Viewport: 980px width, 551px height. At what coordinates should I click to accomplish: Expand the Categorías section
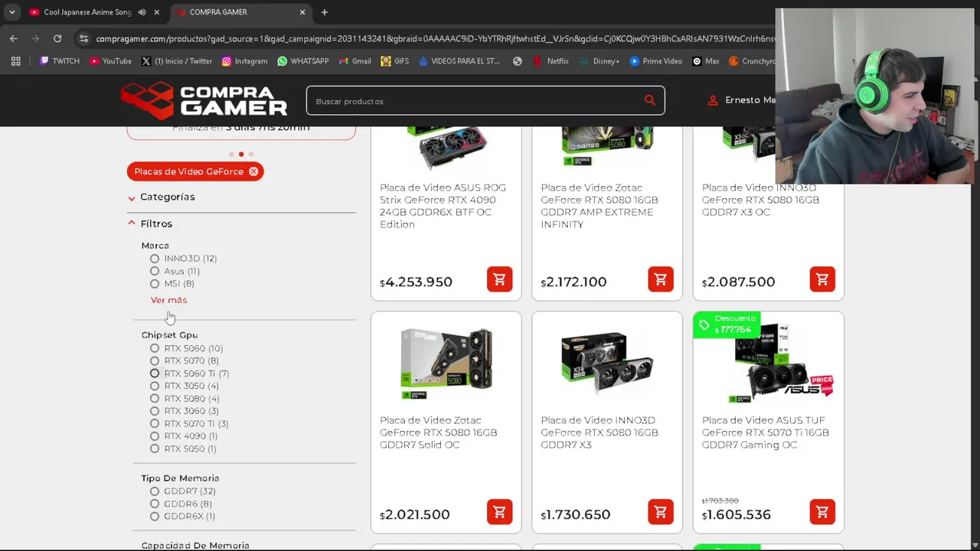[162, 197]
